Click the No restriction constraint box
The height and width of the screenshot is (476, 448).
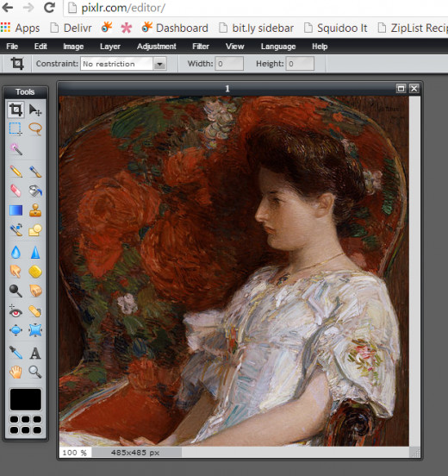117,64
